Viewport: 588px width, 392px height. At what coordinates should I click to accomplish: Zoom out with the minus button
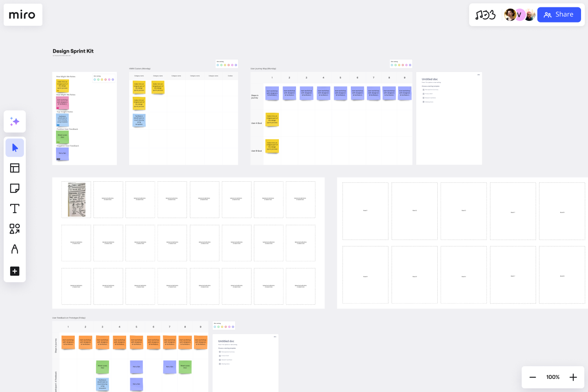[x=532, y=377]
